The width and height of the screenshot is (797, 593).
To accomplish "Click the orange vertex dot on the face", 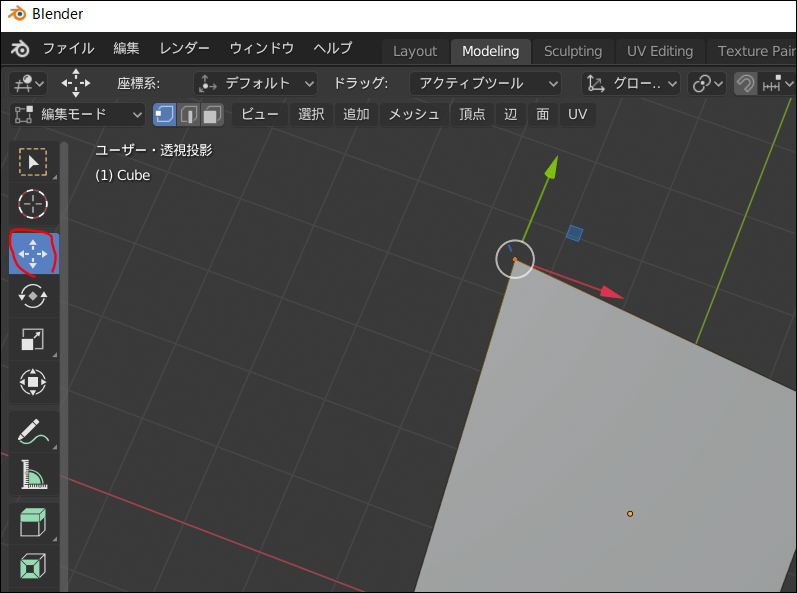I will tap(630, 514).
